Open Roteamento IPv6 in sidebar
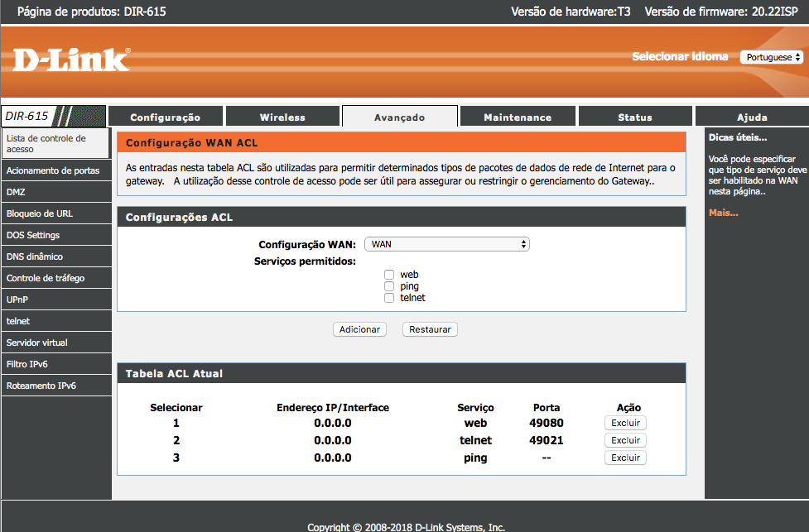 56,386
